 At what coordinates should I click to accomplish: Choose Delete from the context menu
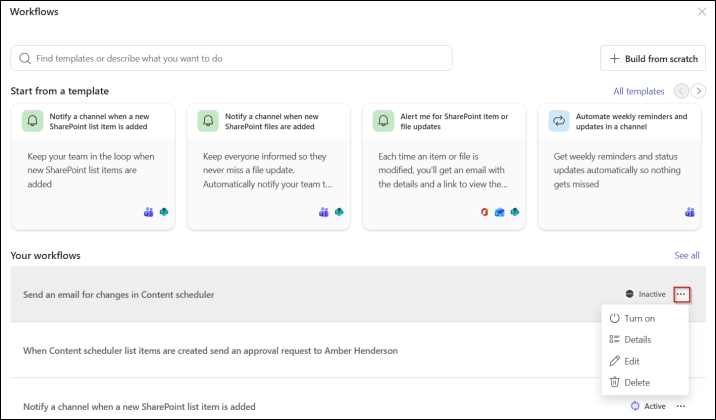coord(645,383)
